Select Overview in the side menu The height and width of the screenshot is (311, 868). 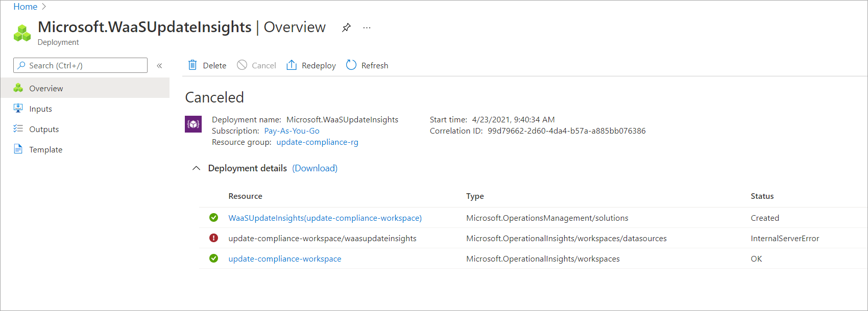pyautogui.click(x=85, y=88)
